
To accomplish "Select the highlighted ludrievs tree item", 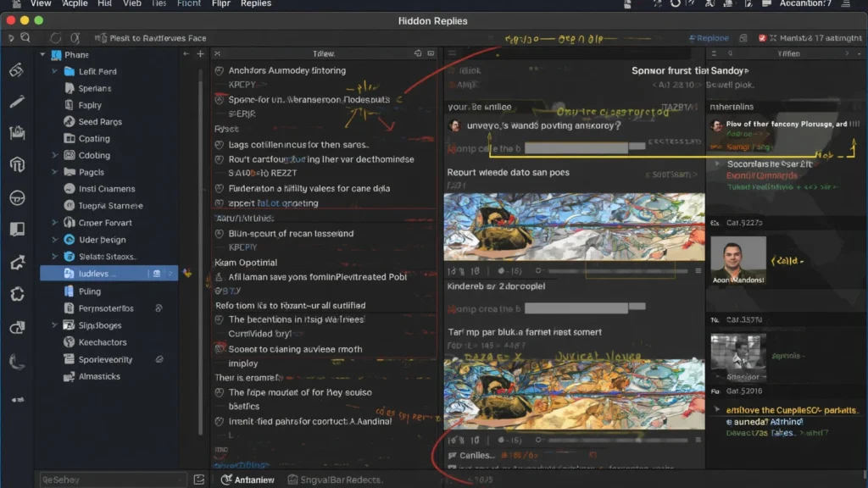I will click(108, 274).
